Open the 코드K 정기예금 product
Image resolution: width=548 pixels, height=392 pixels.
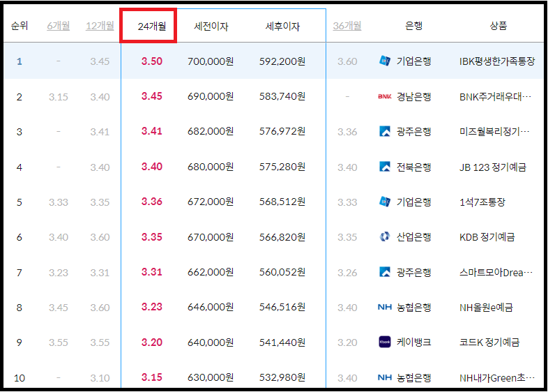[x=489, y=342]
